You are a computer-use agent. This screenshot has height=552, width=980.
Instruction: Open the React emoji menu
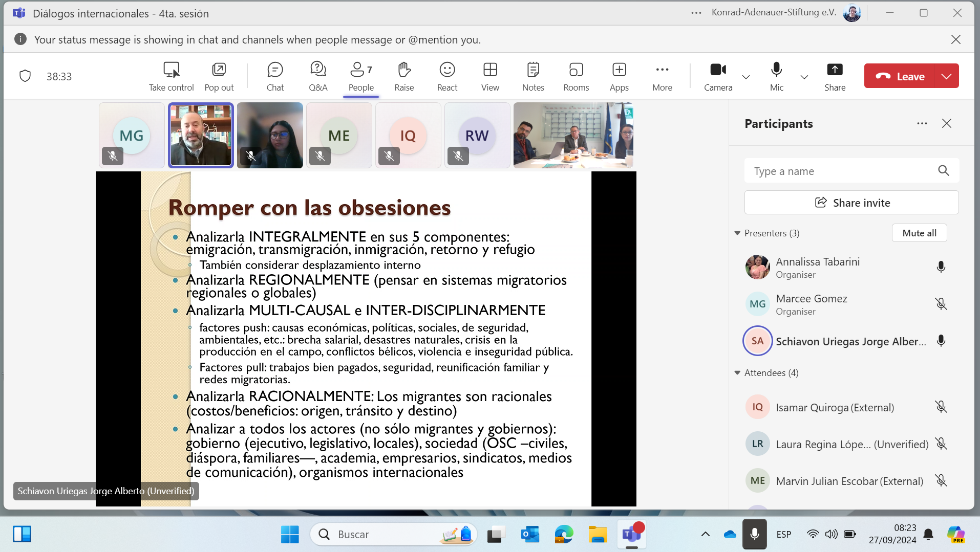pos(447,76)
